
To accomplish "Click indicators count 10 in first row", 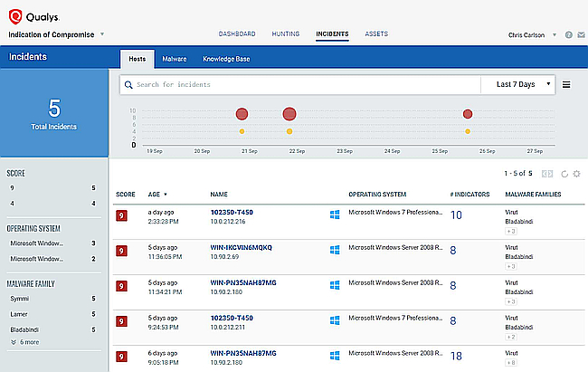I will coord(456,215).
